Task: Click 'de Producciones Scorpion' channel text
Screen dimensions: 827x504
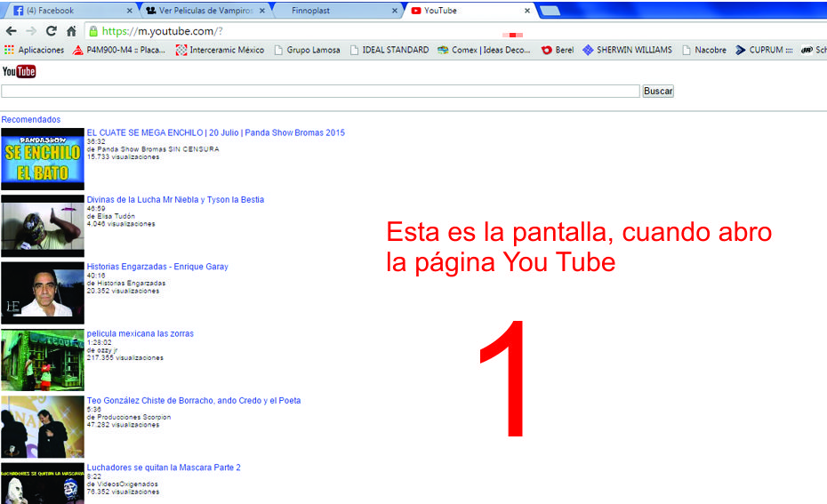Action: point(129,417)
